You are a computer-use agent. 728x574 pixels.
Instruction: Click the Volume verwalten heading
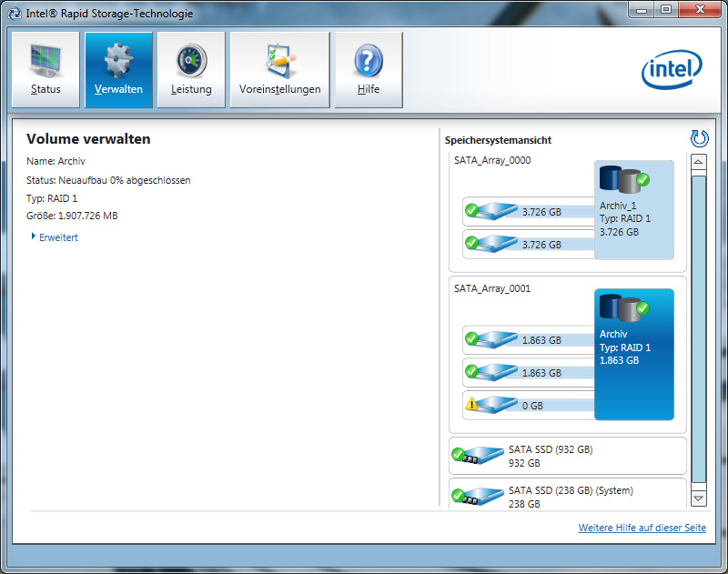point(88,139)
